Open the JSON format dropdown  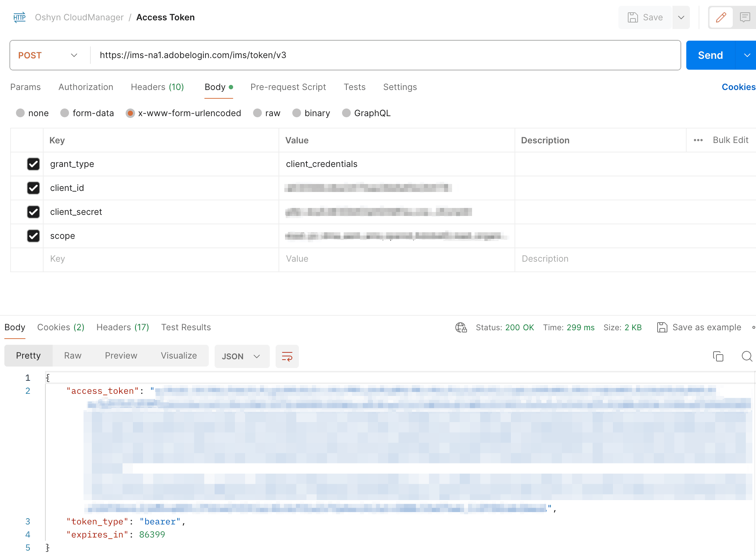(242, 356)
